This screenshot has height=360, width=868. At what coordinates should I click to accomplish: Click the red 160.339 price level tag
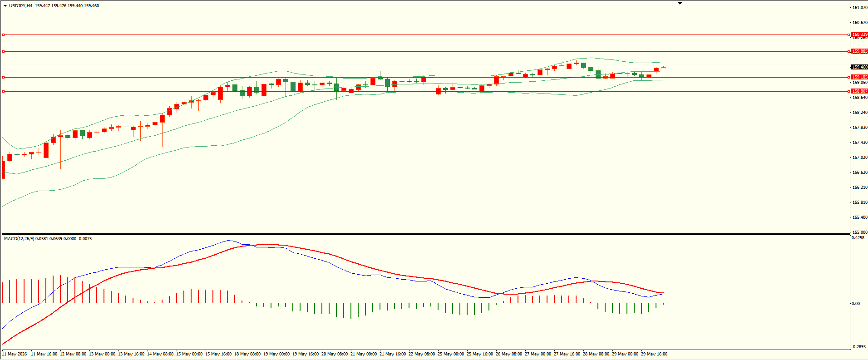click(x=859, y=35)
